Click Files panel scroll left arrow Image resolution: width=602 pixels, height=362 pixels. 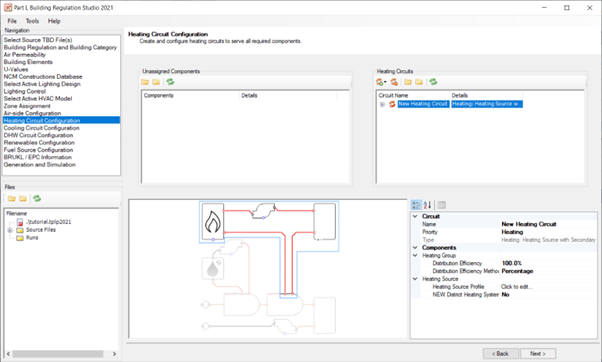8,354
